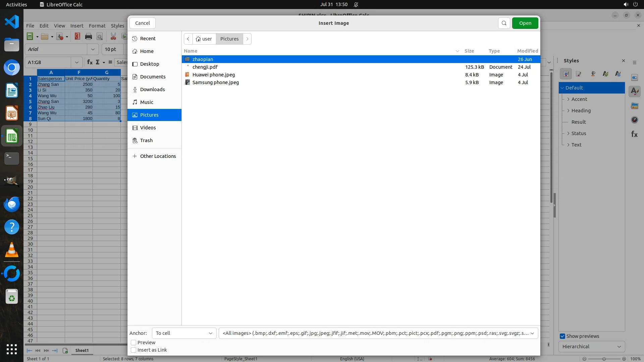This screenshot has width=644, height=362.
Task: Check the Insert as Link option
Action: (x=133, y=350)
